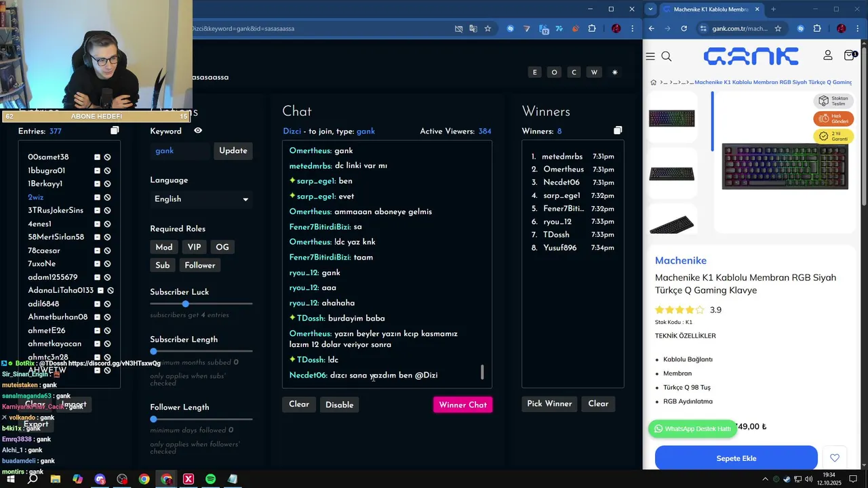Open a new tab in Gank browser

(x=773, y=9)
